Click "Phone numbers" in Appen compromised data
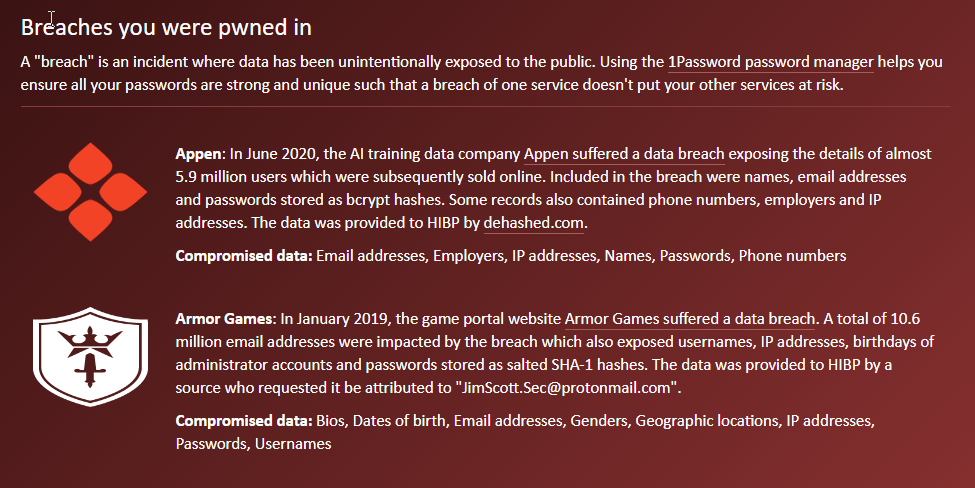This screenshot has width=975, height=488. click(x=792, y=256)
